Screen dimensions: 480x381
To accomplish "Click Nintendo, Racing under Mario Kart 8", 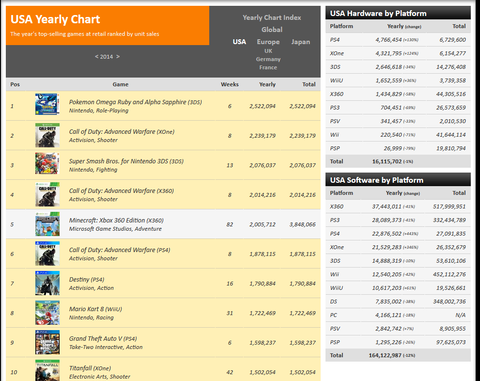I will 91,318.
